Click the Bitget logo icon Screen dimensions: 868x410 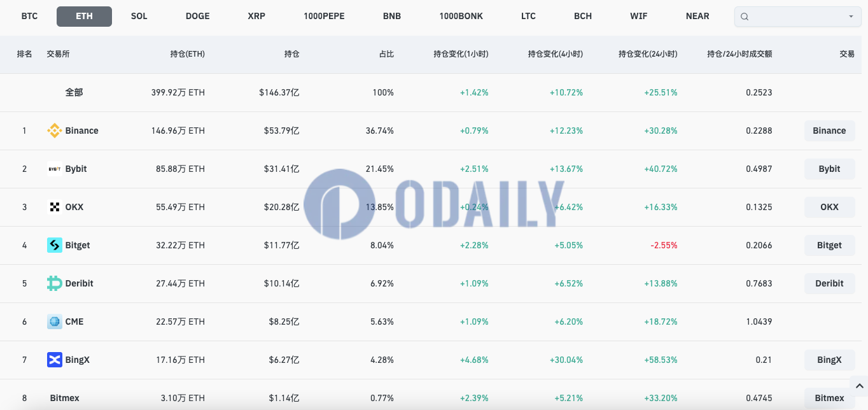coord(55,245)
